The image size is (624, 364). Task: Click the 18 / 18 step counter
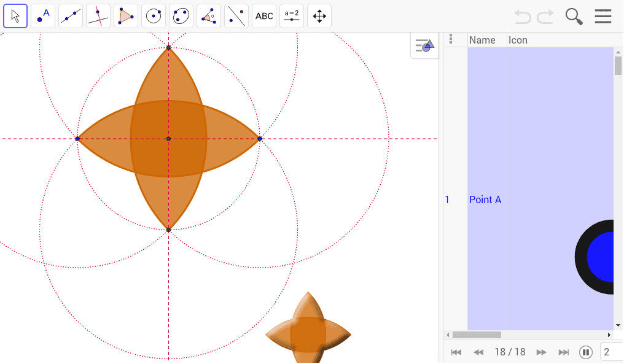510,352
